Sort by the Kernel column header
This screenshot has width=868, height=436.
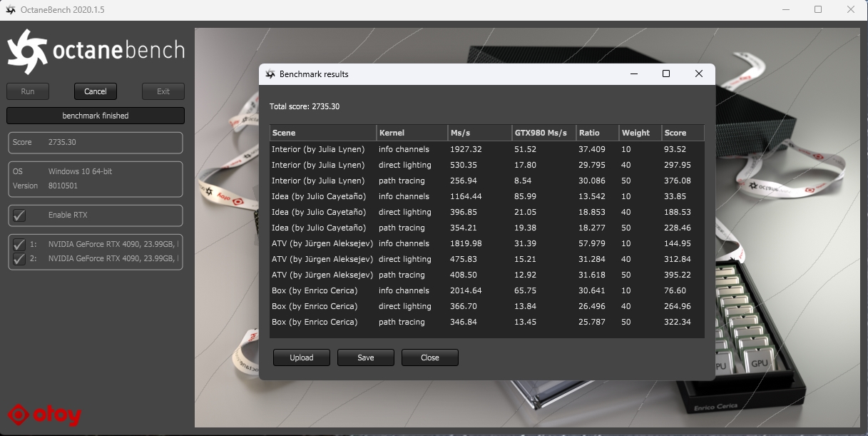(412, 133)
